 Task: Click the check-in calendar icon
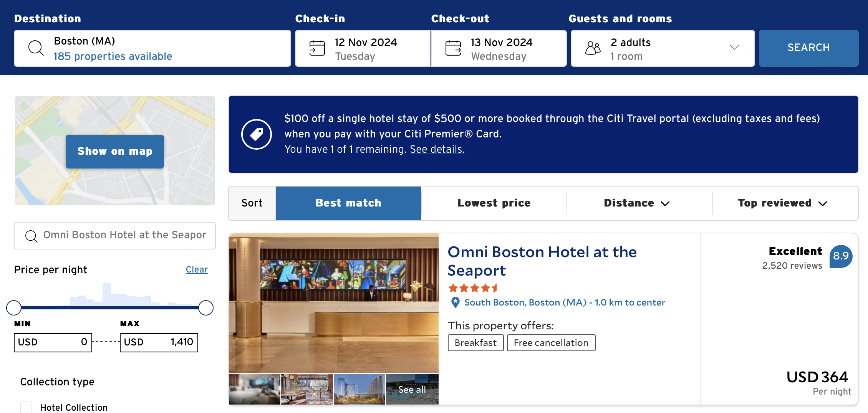(317, 48)
